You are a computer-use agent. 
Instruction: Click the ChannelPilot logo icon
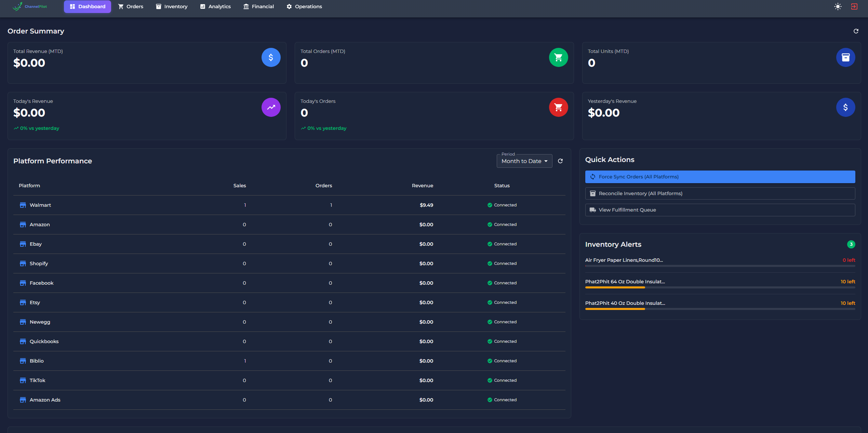(x=17, y=6)
